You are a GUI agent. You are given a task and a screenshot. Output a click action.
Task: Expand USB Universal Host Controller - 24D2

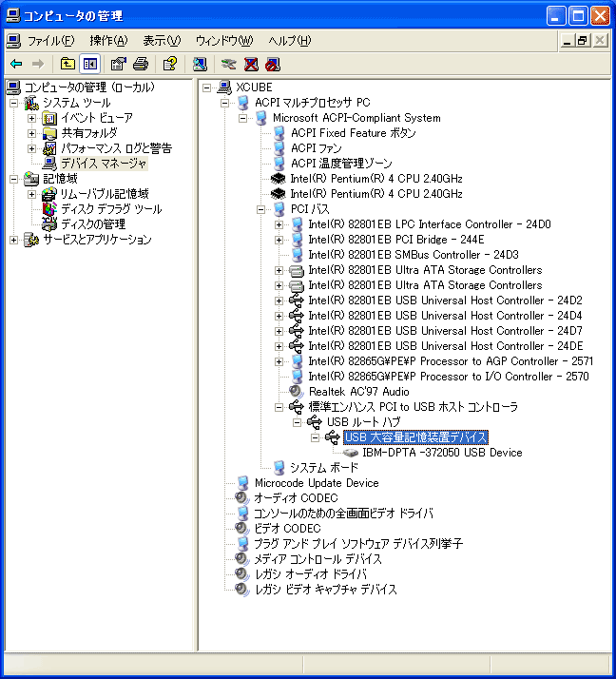[279, 301]
